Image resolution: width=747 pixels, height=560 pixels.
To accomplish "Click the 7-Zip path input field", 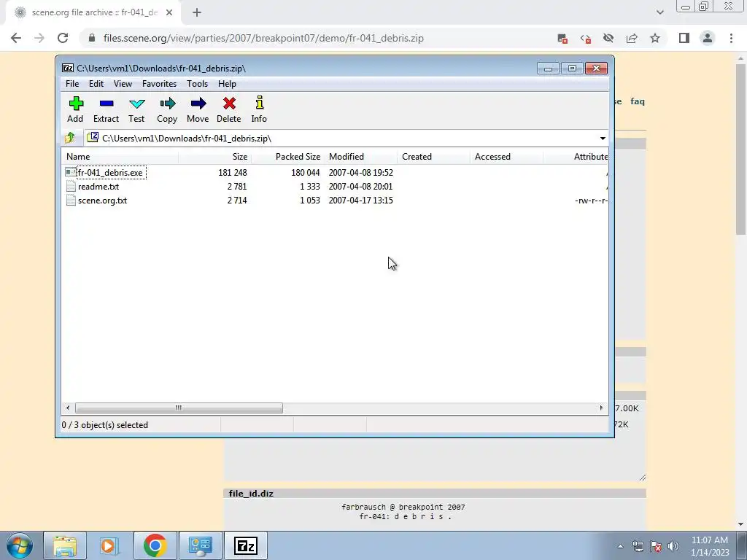I will (x=343, y=139).
